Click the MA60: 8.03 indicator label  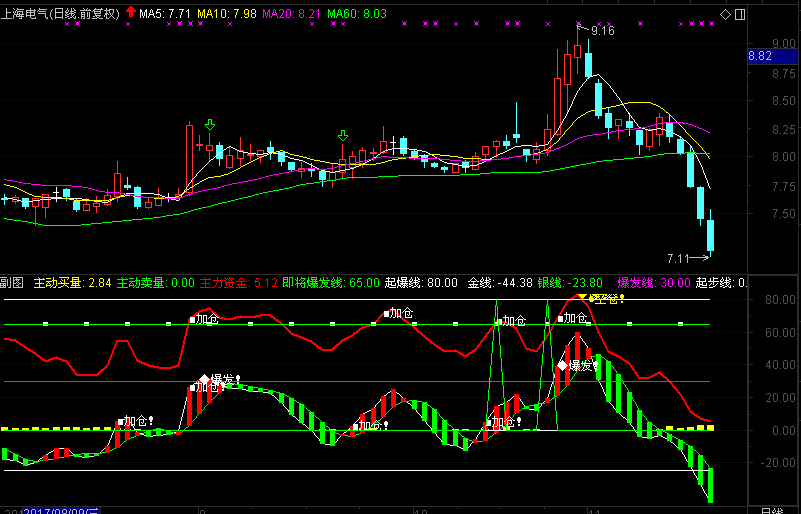point(357,14)
